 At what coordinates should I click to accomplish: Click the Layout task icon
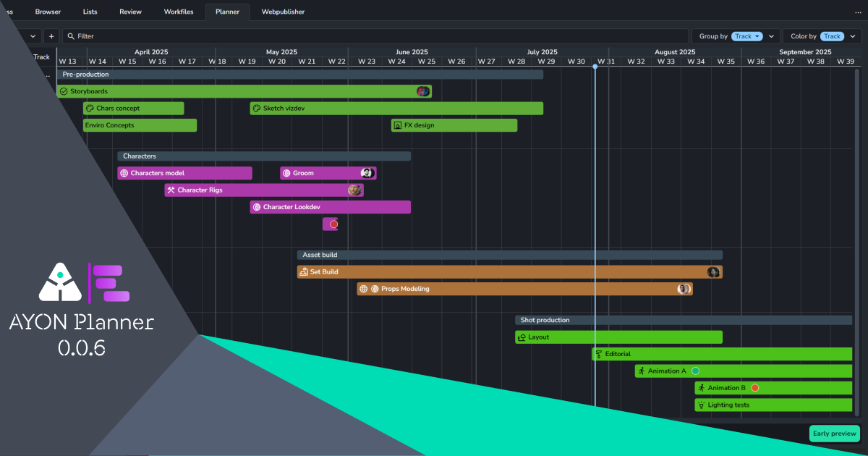point(522,337)
